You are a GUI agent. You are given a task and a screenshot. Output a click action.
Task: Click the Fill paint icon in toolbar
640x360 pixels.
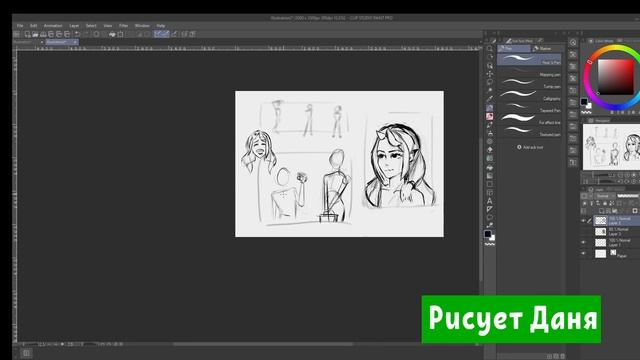point(112,34)
